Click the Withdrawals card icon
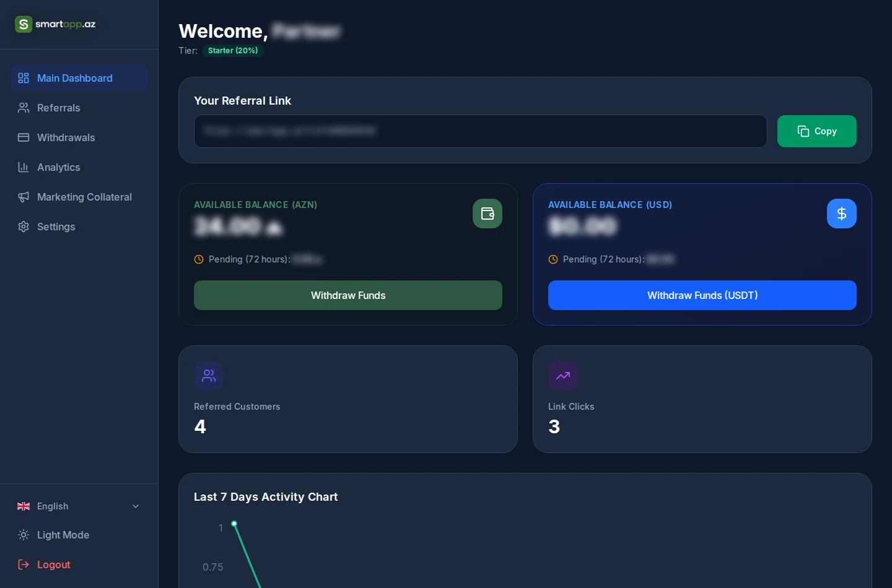Viewport: 892px width, 588px height. tap(24, 137)
